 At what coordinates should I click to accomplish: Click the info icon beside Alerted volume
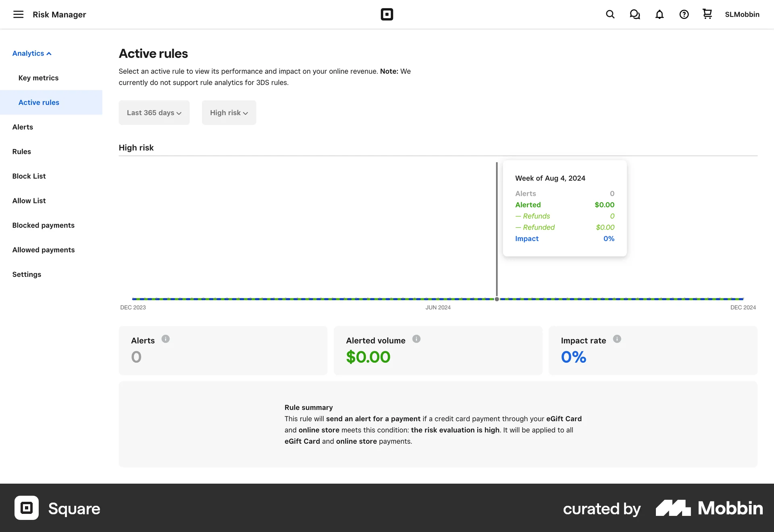(417, 339)
